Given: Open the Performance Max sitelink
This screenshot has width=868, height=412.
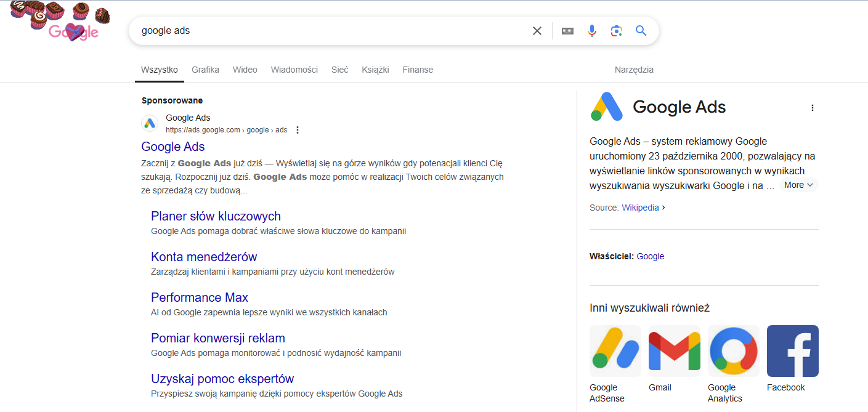Looking at the screenshot, I should pos(200,297).
